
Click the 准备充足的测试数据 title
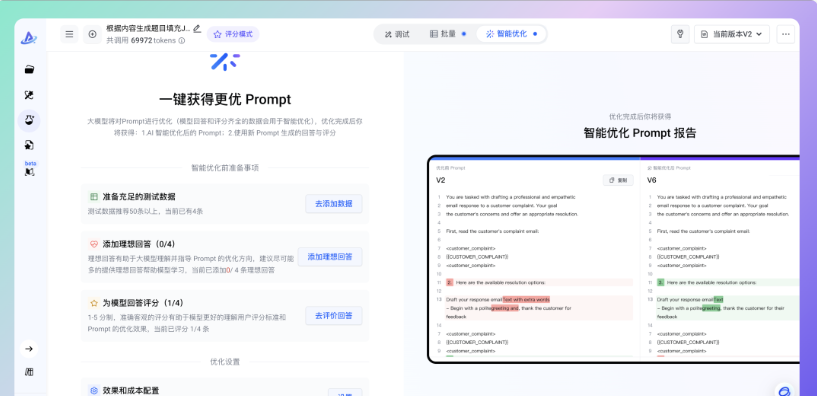pos(139,197)
